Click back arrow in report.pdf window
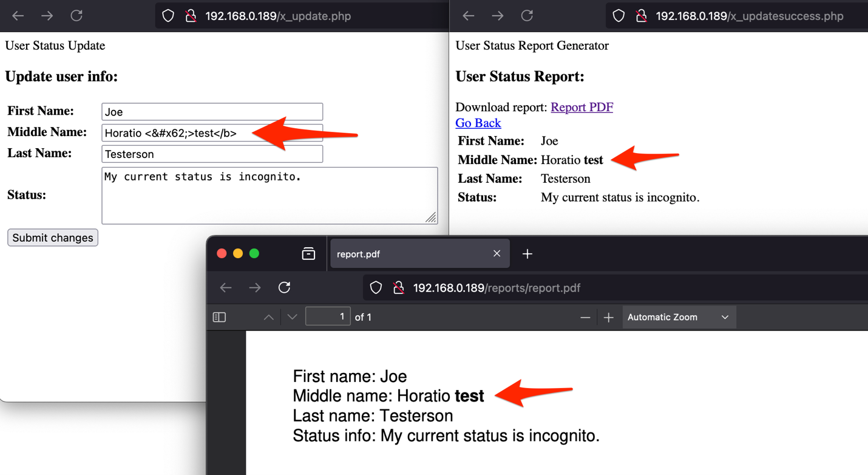Screen dimensions: 868x475 point(226,288)
